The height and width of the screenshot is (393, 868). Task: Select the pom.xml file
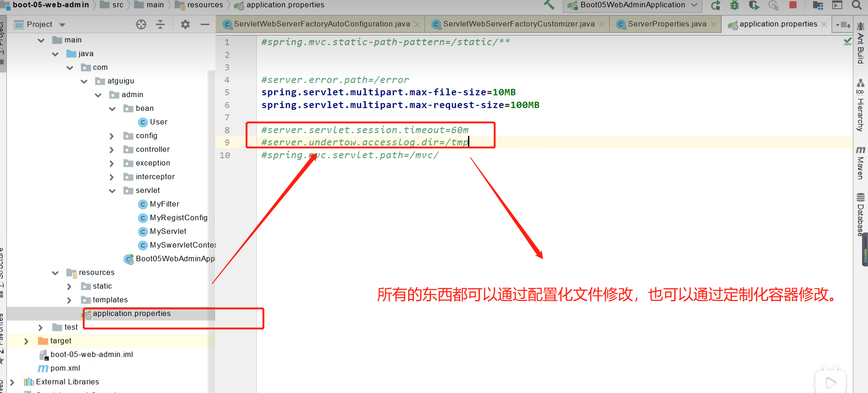click(x=59, y=368)
